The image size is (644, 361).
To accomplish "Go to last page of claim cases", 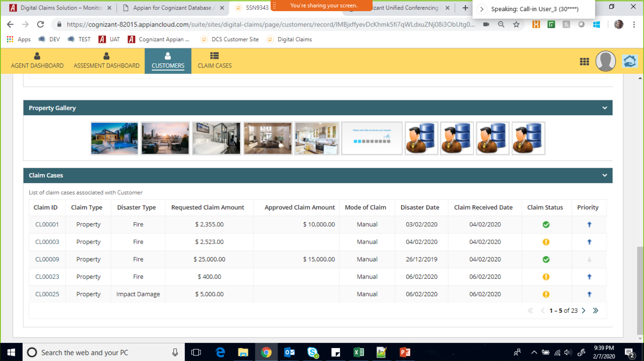I will (595, 310).
